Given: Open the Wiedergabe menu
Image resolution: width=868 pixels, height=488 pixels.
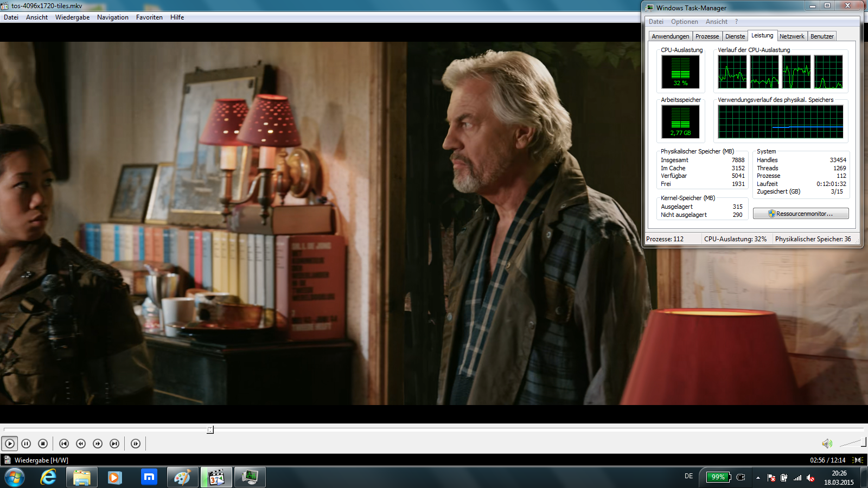Looking at the screenshot, I should click(x=73, y=17).
